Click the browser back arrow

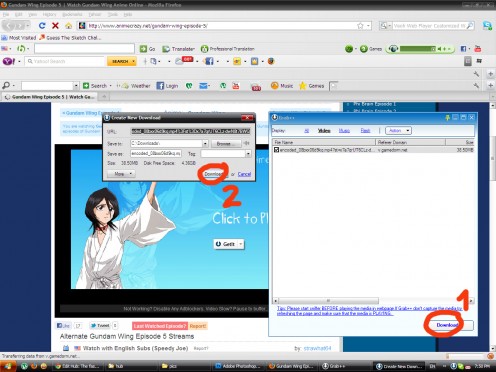click(9, 26)
